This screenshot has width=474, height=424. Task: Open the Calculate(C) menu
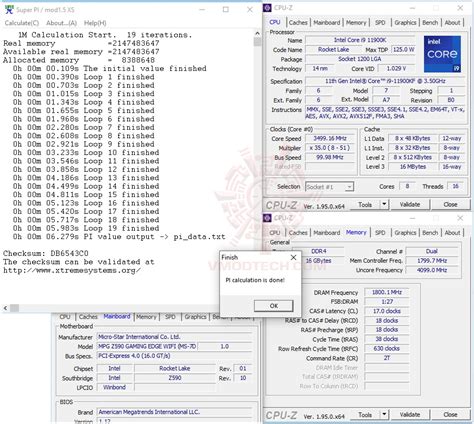coord(22,23)
